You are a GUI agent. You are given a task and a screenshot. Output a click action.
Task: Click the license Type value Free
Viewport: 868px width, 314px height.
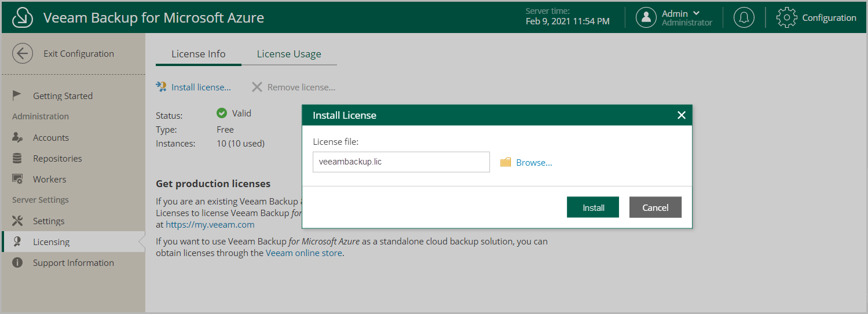click(225, 129)
